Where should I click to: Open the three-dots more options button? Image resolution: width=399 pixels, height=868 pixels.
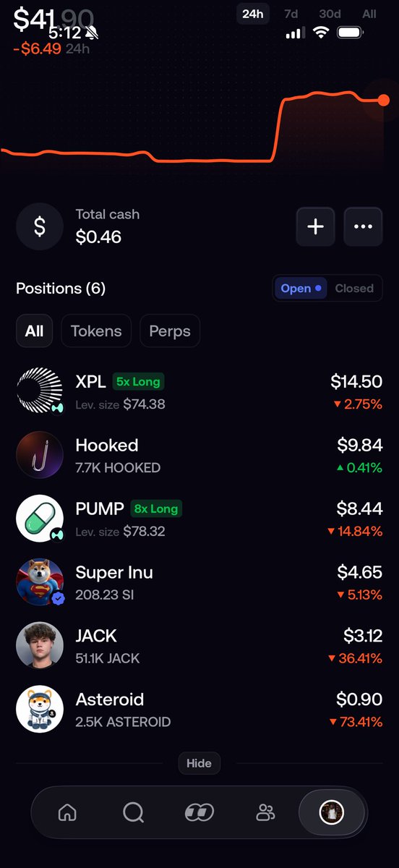tap(363, 226)
